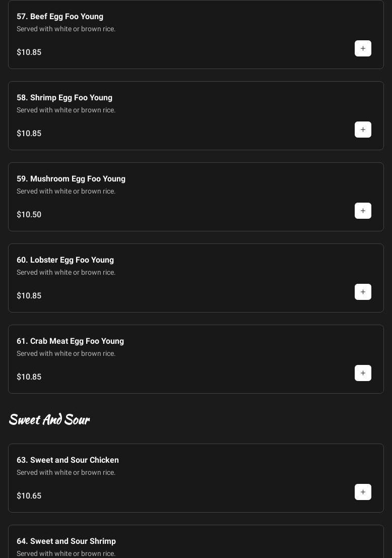Click the Sweet And Sour section heading

pyautogui.click(x=49, y=419)
